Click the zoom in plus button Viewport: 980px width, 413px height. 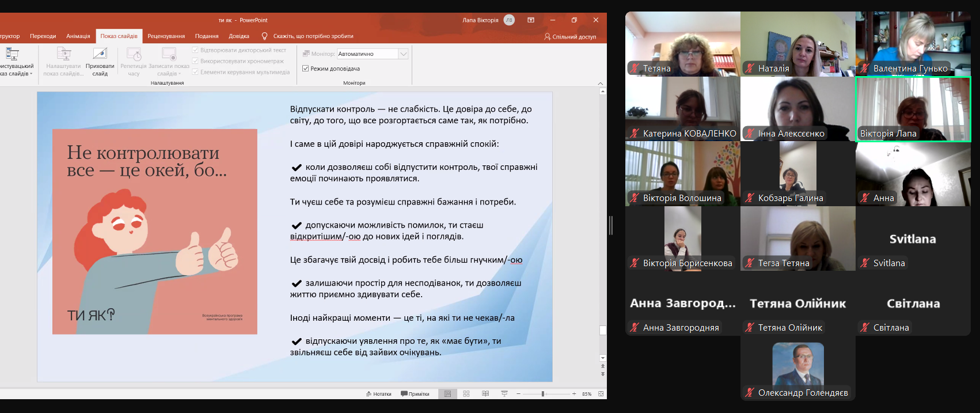pyautogui.click(x=574, y=394)
